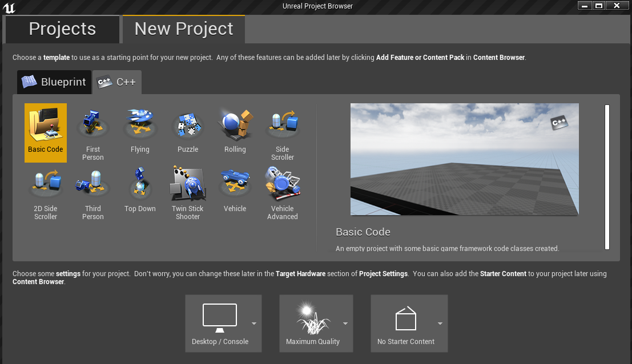The width and height of the screenshot is (632, 364).
Task: Click the Desktop / Console monitor icon
Action: click(x=220, y=318)
